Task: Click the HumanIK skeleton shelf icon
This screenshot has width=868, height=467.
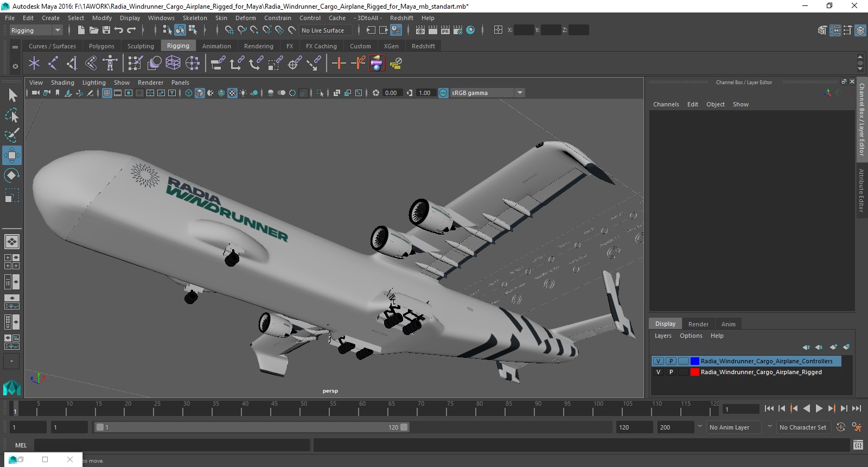Action: click(110, 64)
